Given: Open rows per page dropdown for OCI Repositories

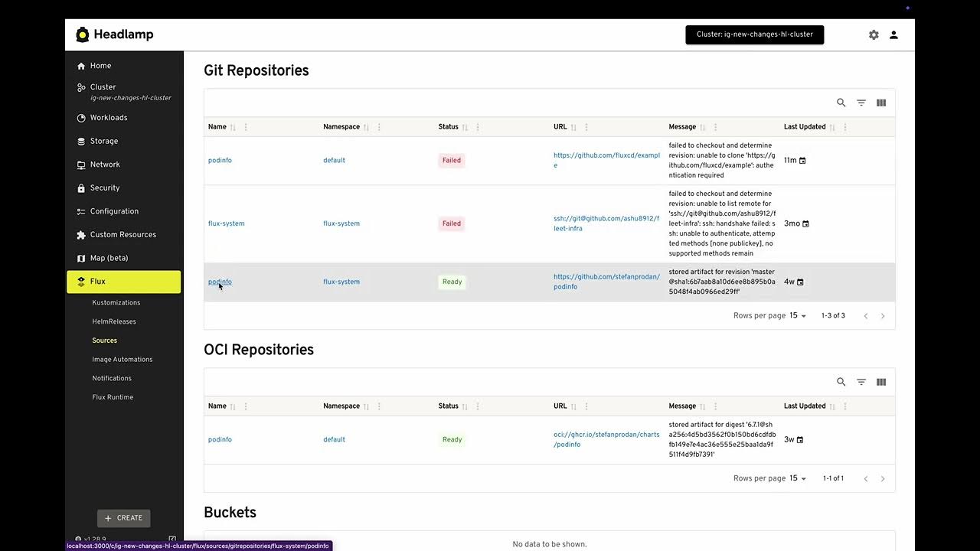Looking at the screenshot, I should pyautogui.click(x=798, y=478).
